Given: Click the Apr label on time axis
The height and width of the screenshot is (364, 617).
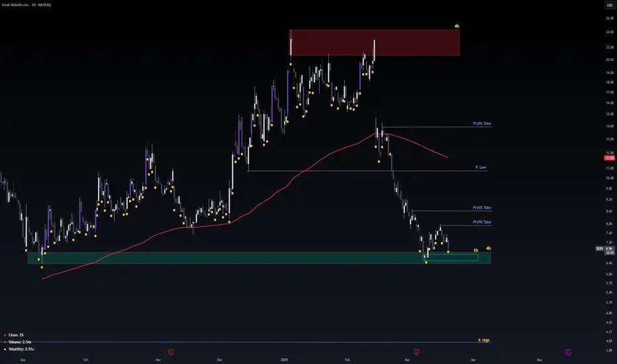Looking at the screenshot, I should (x=473, y=359).
